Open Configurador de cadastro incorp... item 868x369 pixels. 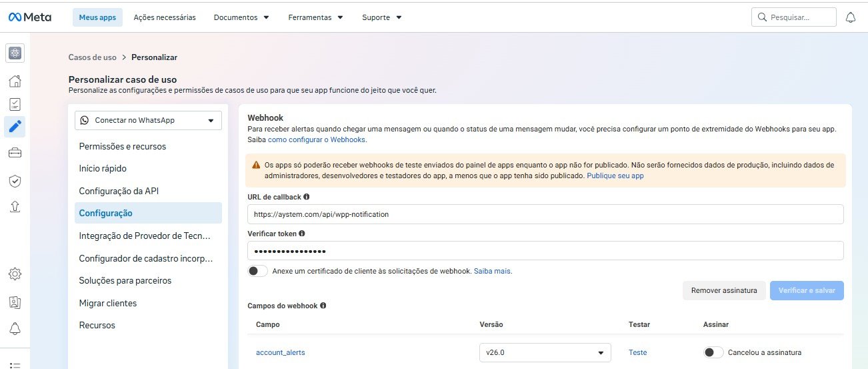pyautogui.click(x=148, y=258)
